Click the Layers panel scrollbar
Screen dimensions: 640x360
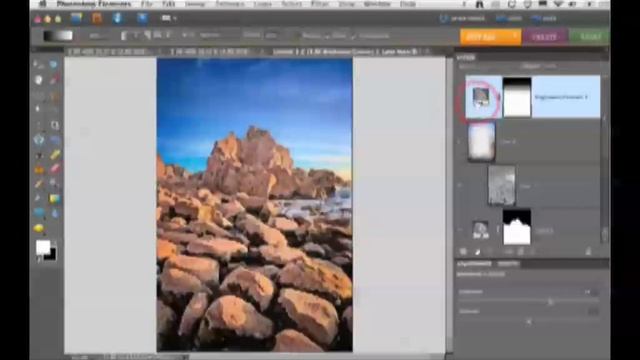click(x=604, y=159)
